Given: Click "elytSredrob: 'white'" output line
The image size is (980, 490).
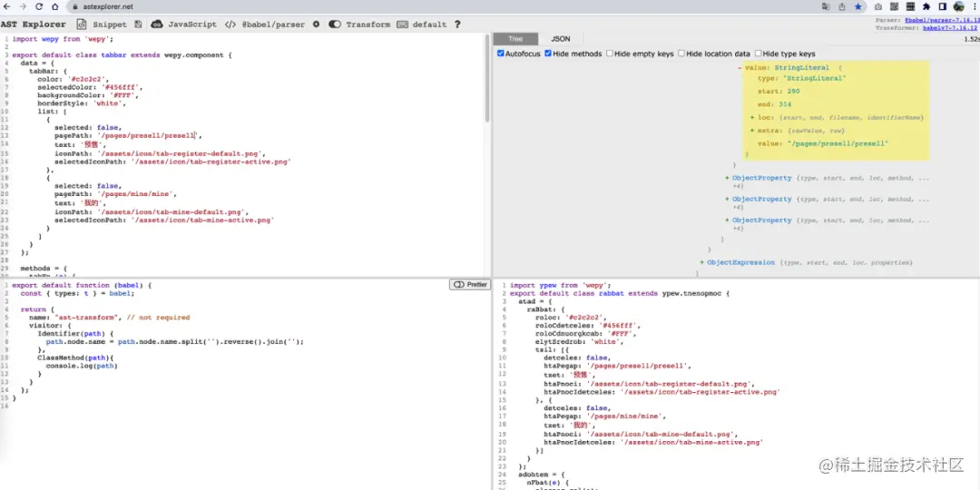Looking at the screenshot, I should (579, 341).
